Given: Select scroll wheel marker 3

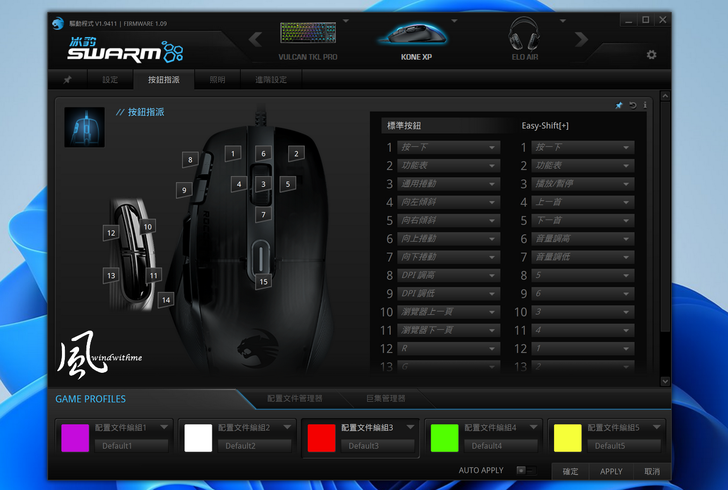Looking at the screenshot, I should (263, 184).
